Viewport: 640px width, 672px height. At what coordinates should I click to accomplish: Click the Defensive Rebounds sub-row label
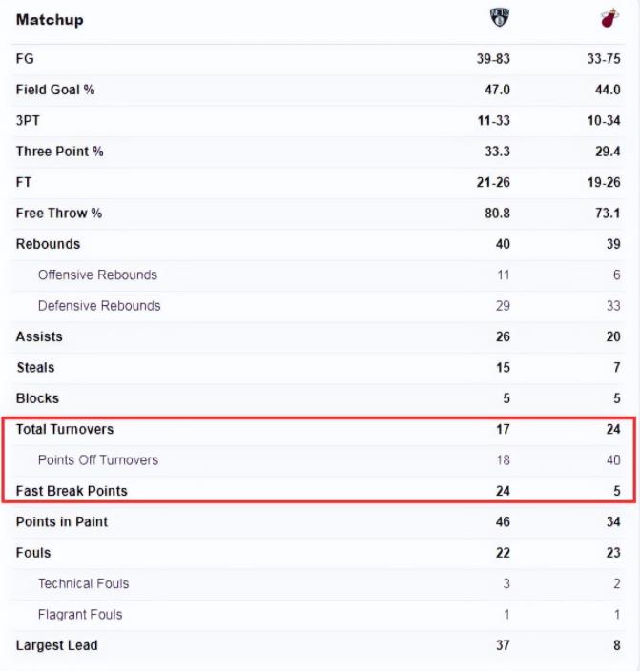coord(99,306)
